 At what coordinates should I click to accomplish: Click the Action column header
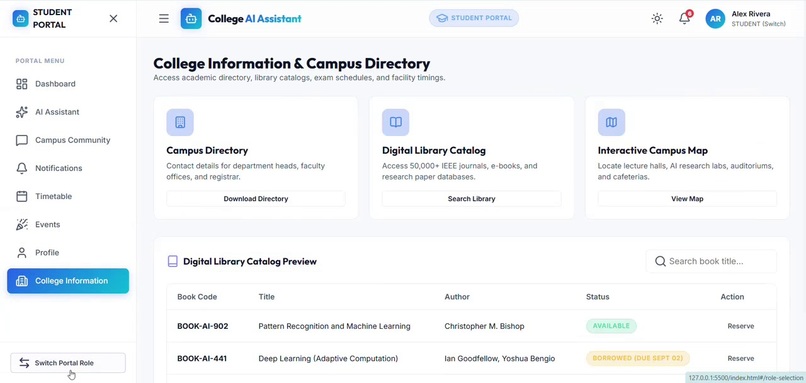click(732, 297)
